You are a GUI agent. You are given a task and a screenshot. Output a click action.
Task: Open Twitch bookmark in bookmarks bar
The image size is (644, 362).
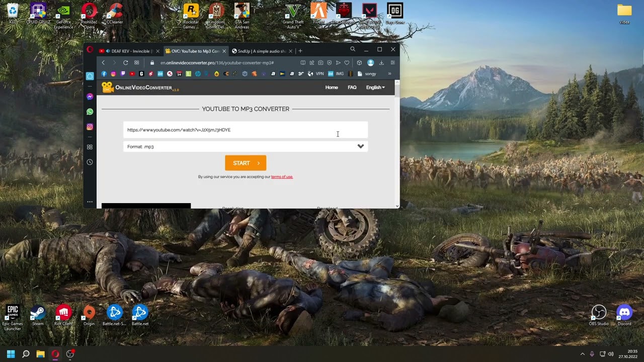(x=123, y=74)
